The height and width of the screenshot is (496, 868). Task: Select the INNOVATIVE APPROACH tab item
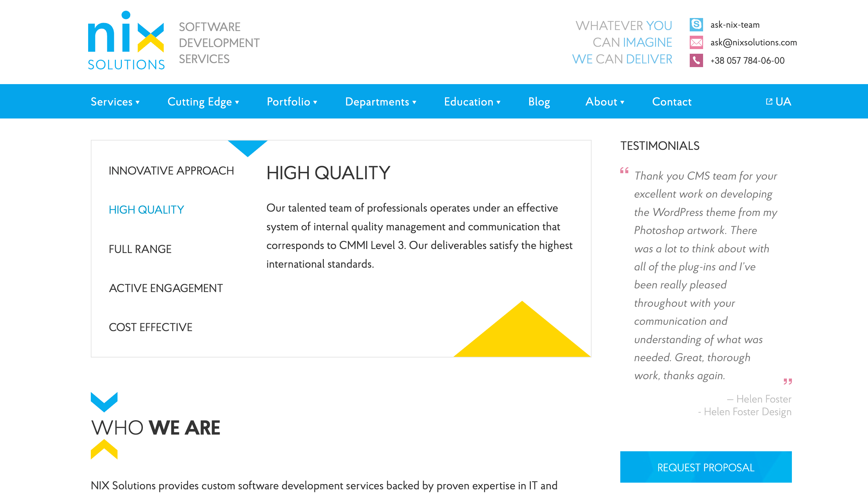tap(171, 170)
